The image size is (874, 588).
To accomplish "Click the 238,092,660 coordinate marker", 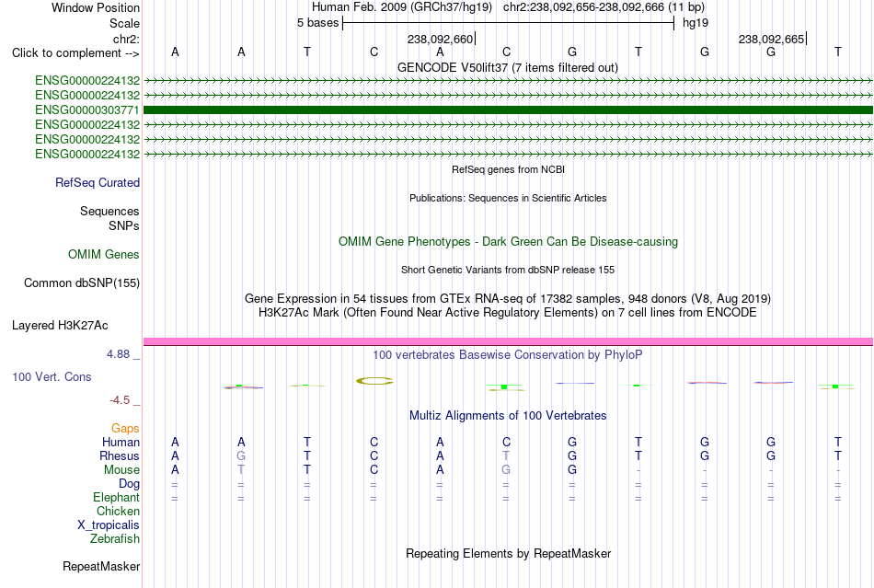I will click(441, 39).
